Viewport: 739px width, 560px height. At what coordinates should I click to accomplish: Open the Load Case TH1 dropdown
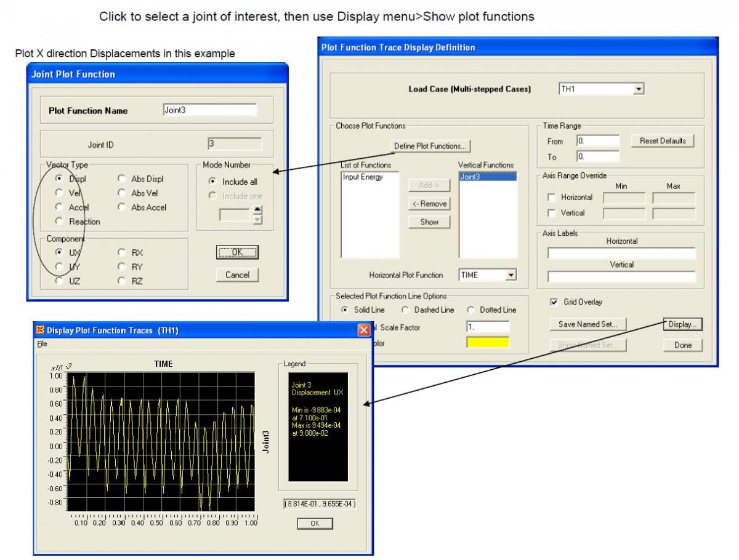(639, 89)
